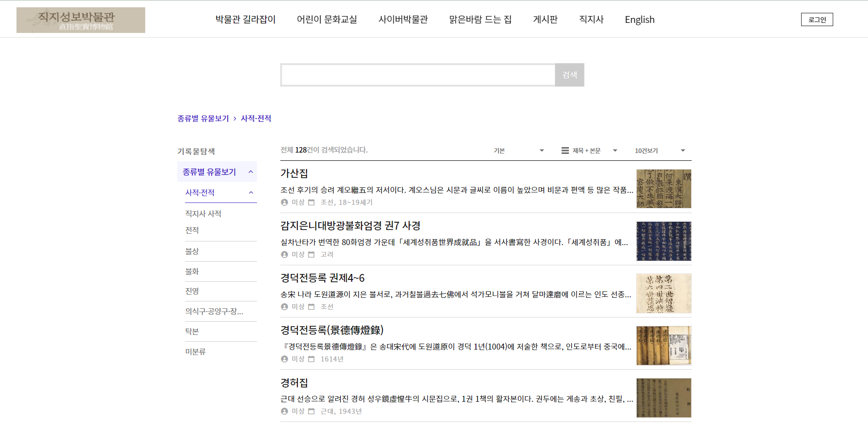This screenshot has width=868, height=427.
Task: Open the 경허집 thumbnail image
Action: click(x=663, y=398)
